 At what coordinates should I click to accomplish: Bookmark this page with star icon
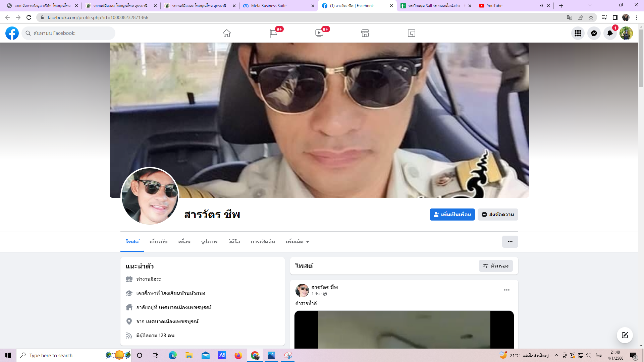591,17
